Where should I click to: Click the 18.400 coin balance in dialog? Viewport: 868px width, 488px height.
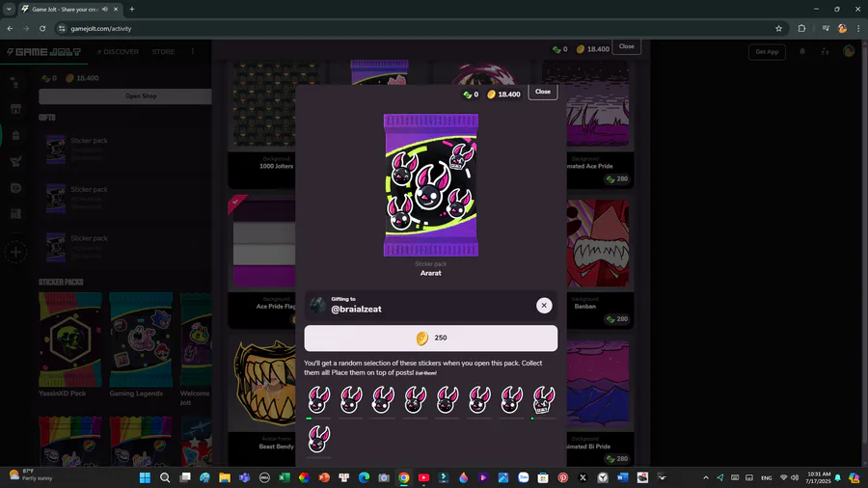click(503, 95)
